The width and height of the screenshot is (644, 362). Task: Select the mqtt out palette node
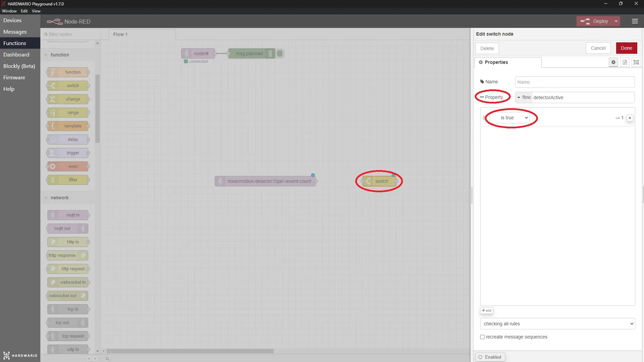pos(68,229)
